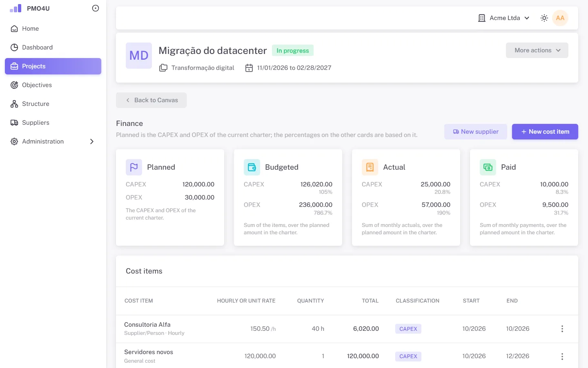This screenshot has height=368, width=588.
Task: Select Servidores novos cost item name
Action: (149, 352)
